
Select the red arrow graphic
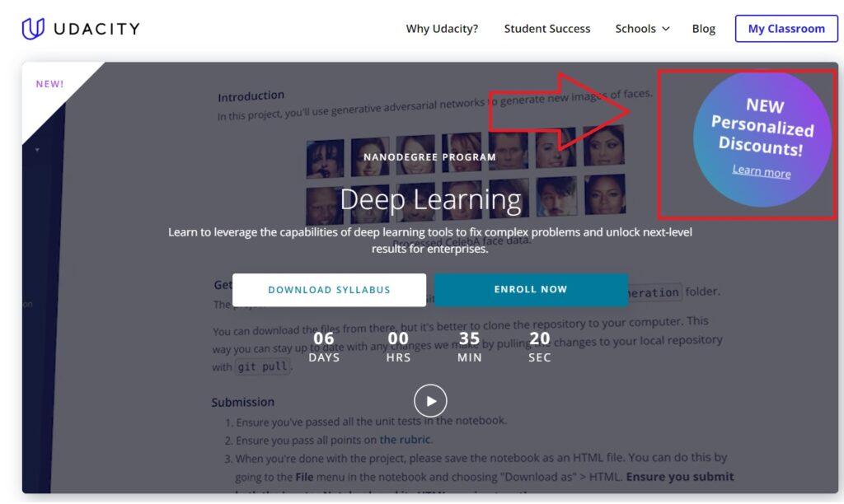point(560,111)
